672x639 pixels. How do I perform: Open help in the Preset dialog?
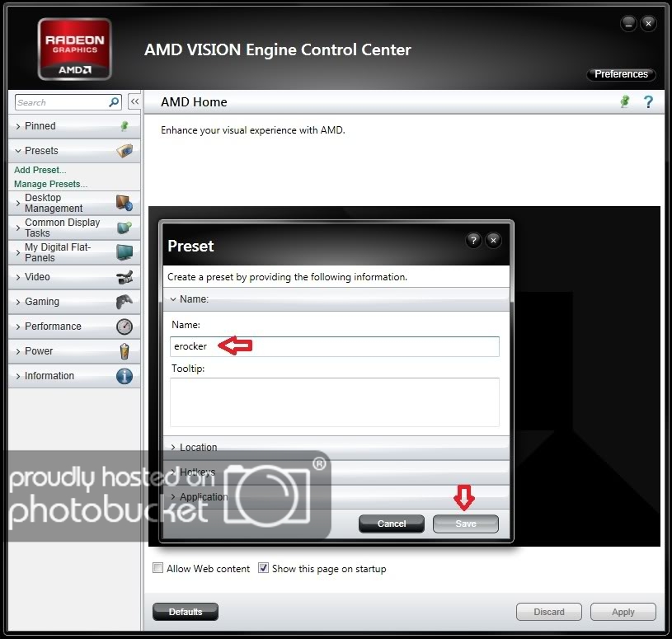[473, 241]
